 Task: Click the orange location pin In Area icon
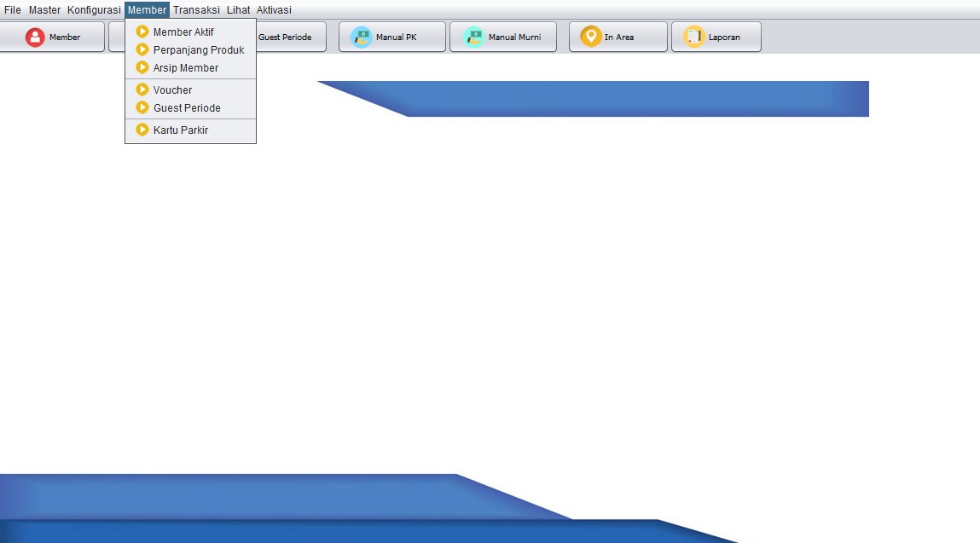(x=590, y=38)
